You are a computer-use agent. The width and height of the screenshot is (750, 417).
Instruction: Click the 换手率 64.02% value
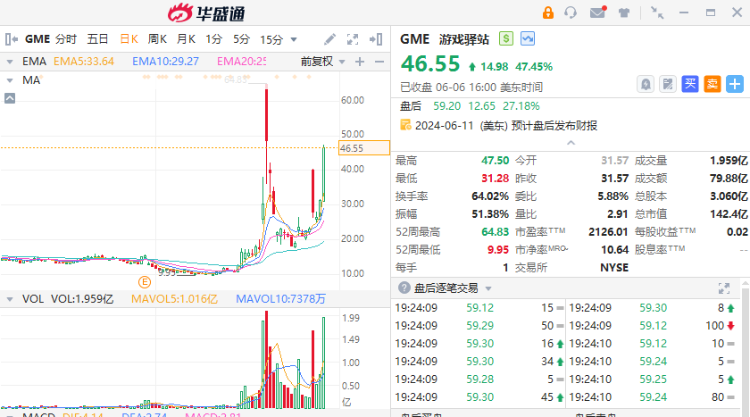(x=490, y=196)
